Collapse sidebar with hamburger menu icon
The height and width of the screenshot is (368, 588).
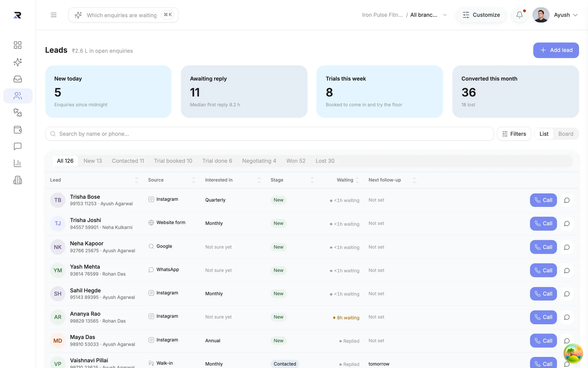[x=54, y=15]
